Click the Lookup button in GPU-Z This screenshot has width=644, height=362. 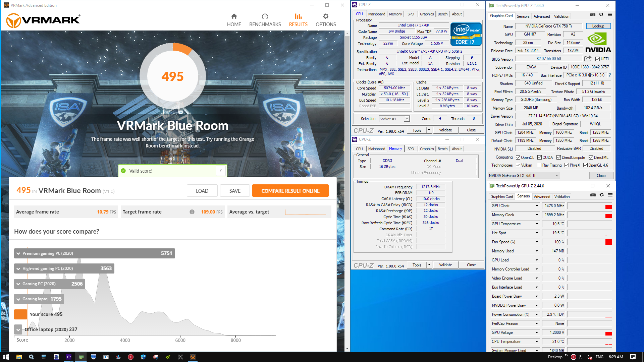pos(598,26)
